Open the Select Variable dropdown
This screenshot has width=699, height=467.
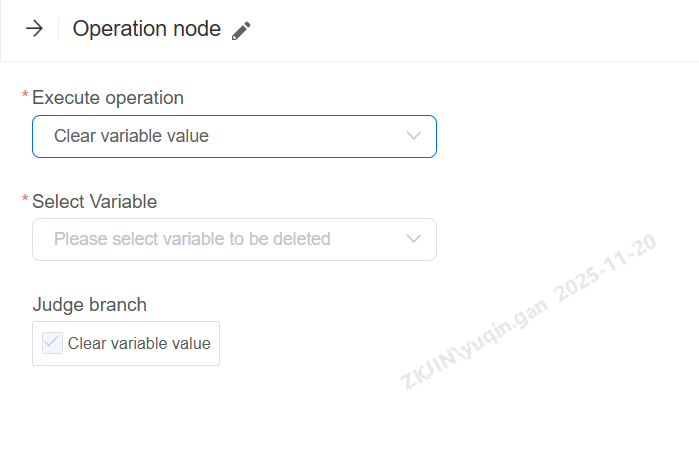click(x=234, y=239)
